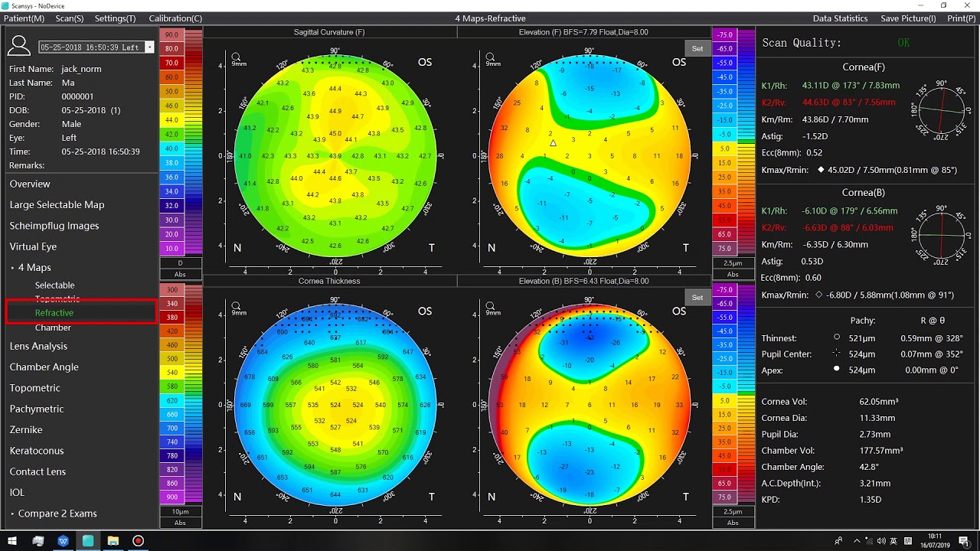The width and height of the screenshot is (980, 551).
Task: Open the Overview page
Action: point(30,184)
